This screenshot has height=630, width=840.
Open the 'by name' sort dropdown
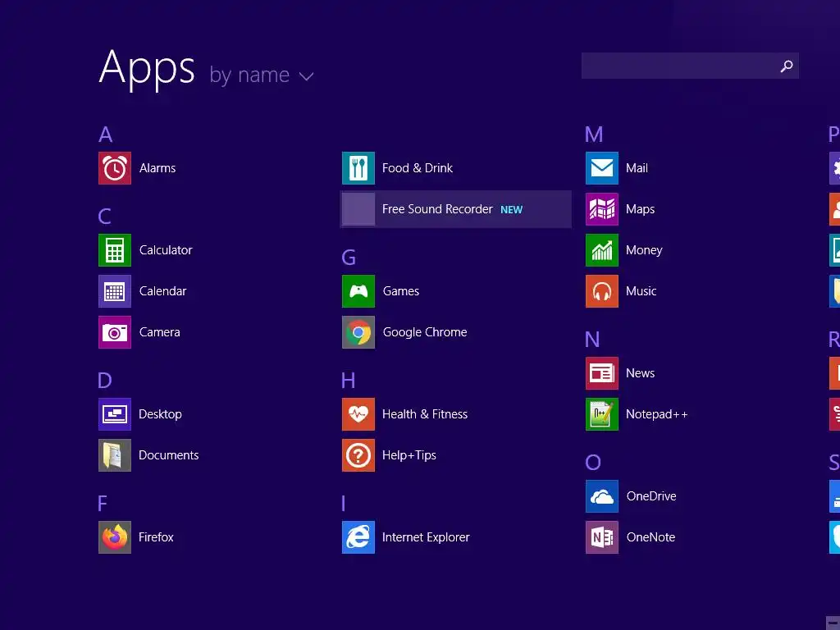[x=262, y=75]
